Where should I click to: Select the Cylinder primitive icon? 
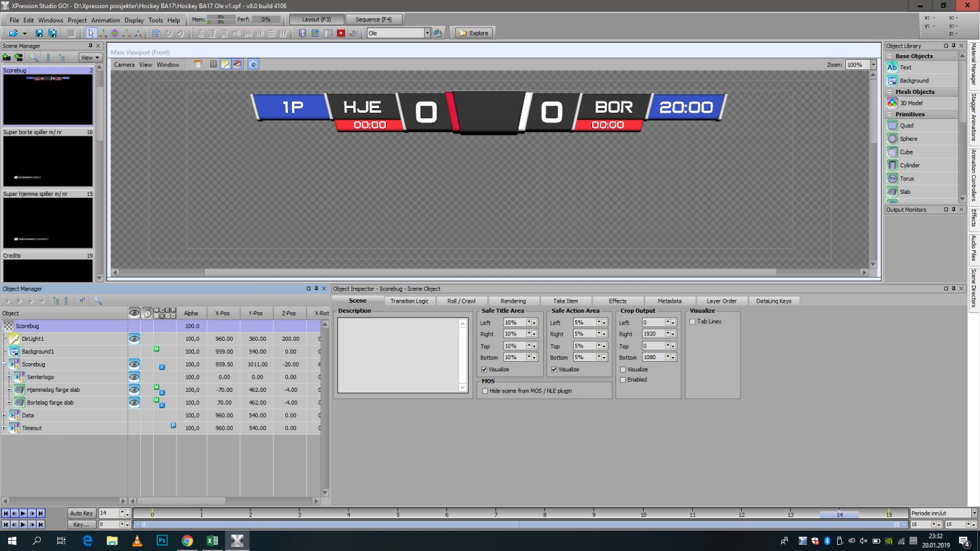[892, 165]
